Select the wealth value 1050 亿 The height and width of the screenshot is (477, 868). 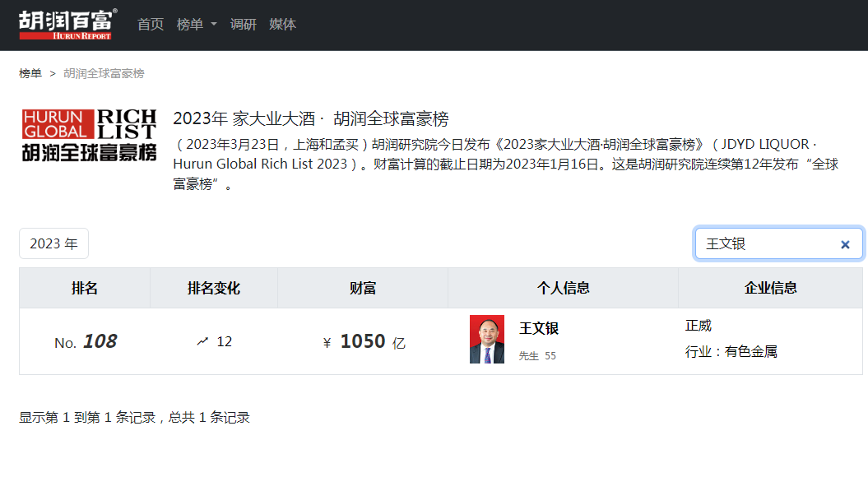[364, 342]
